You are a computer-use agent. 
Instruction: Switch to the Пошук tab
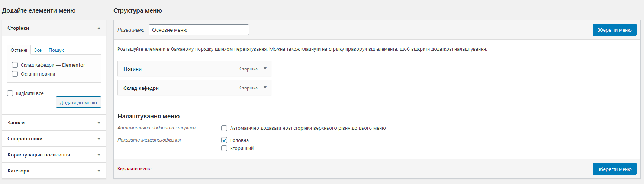pyautogui.click(x=56, y=50)
